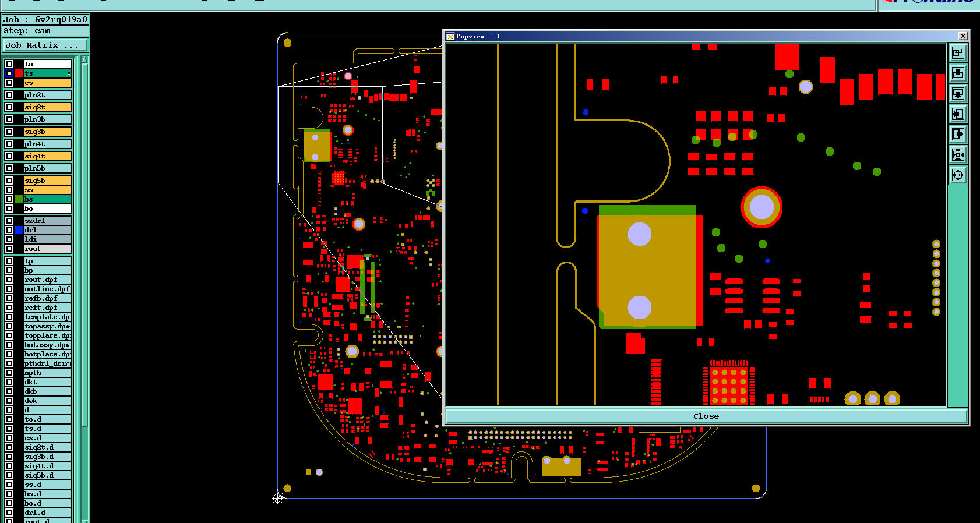This screenshot has width=980, height=523.
Task: Select the dkb layer row
Action: 47,391
